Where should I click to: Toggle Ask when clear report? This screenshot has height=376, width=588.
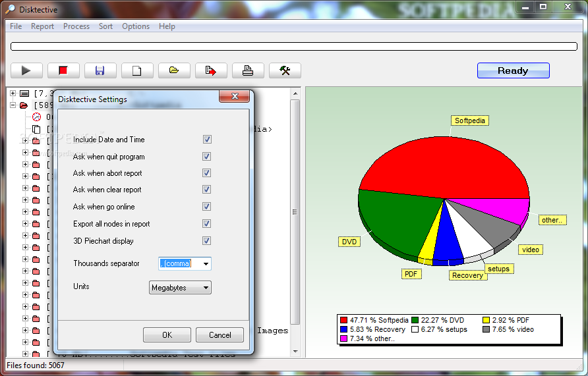tap(206, 190)
